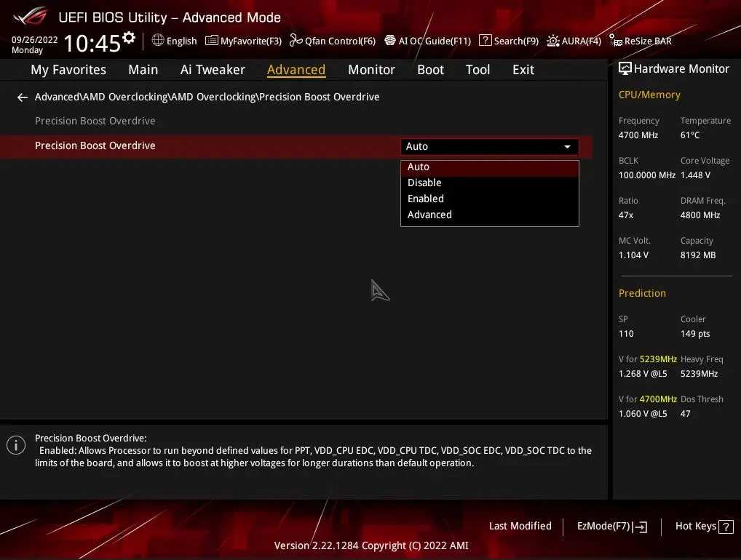Click the Precision Boost Overdrive combo box showing Auto
741x560 pixels.
coord(490,147)
